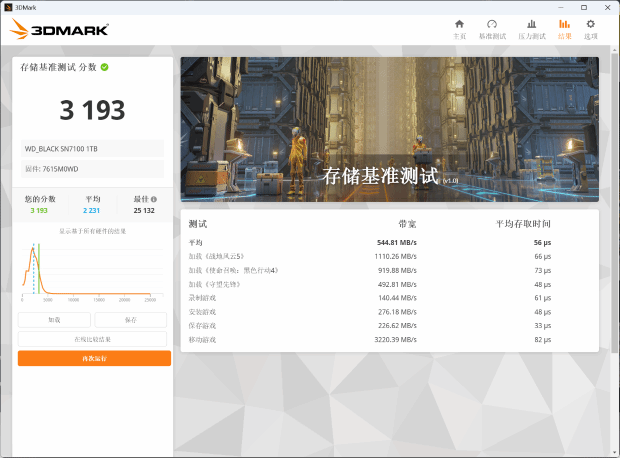Click the 存储基准测试 title on banner
This screenshot has height=458, width=620.
380,176
